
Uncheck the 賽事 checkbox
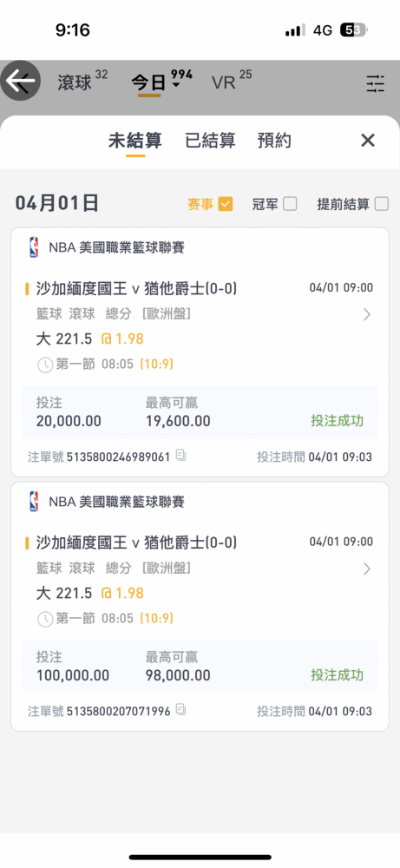[226, 204]
